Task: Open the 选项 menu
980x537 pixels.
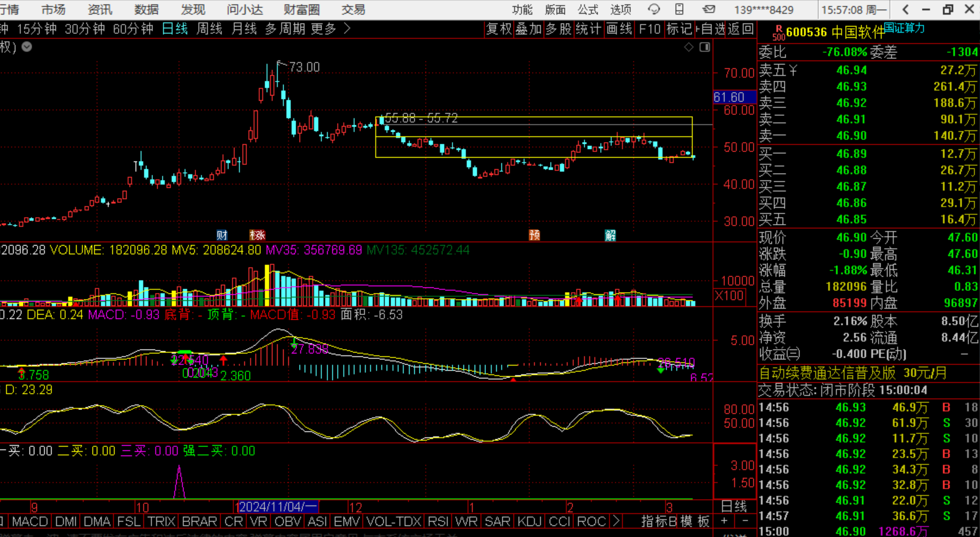Action: tap(621, 9)
